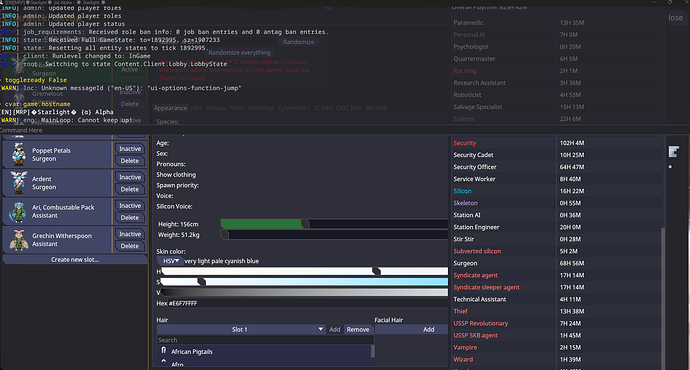The image size is (690, 370).
Task: Remove the current hair slot
Action: coord(358,330)
